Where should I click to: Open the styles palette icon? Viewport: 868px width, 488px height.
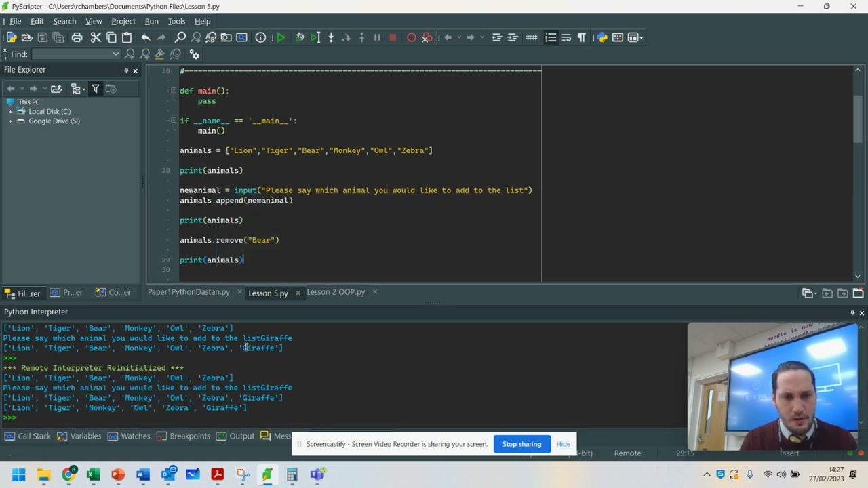(618, 37)
